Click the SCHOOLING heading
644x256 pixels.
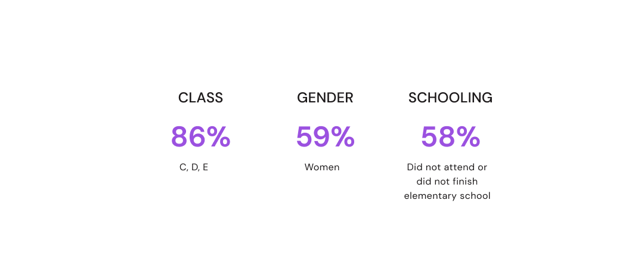(x=450, y=98)
